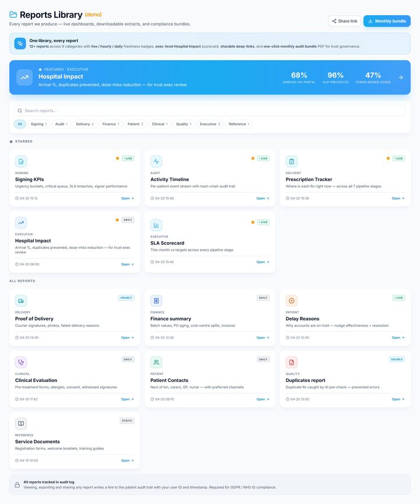This screenshot has height=504, width=420.
Task: Open the Duplicates report
Action: click(398, 399)
